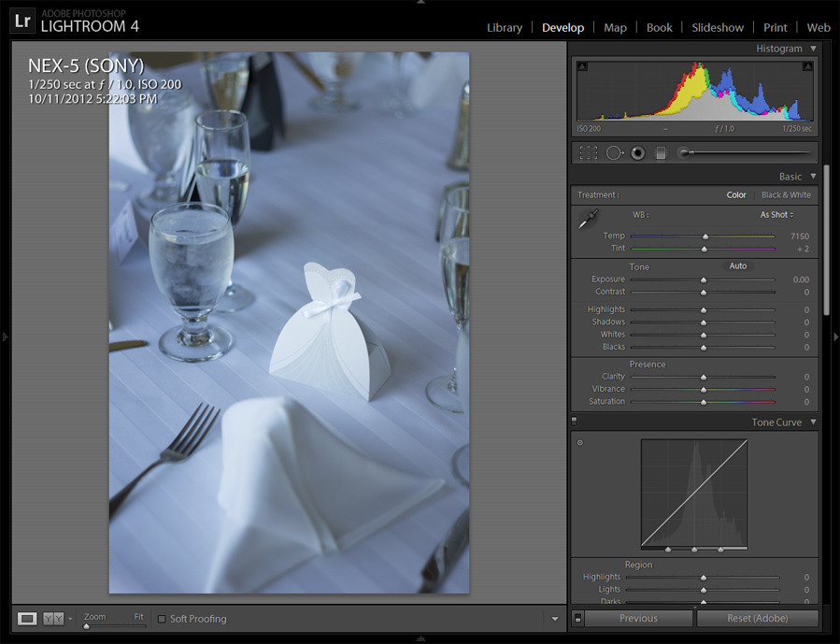The width and height of the screenshot is (840, 644).
Task: Toggle highlight clipping indicator in histogram
Action: [807, 66]
